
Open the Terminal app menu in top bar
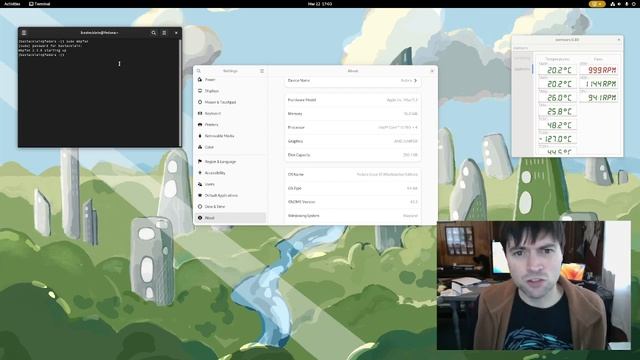pos(40,4)
